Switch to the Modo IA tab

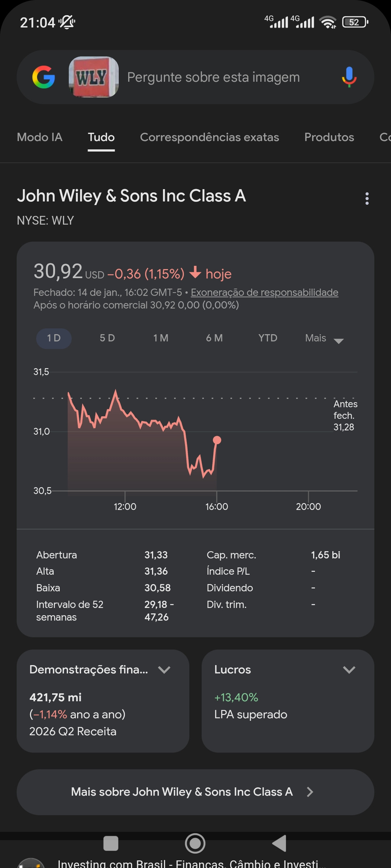[x=40, y=137]
